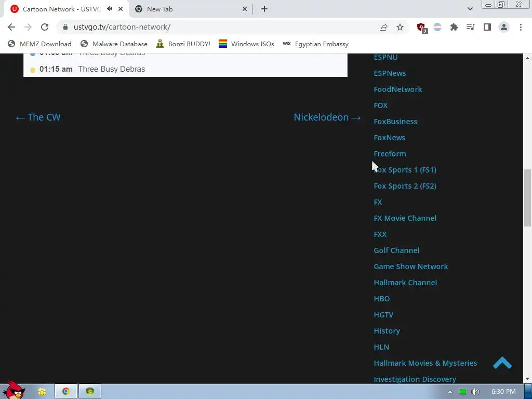Open the Chrome profile avatar

point(504,27)
